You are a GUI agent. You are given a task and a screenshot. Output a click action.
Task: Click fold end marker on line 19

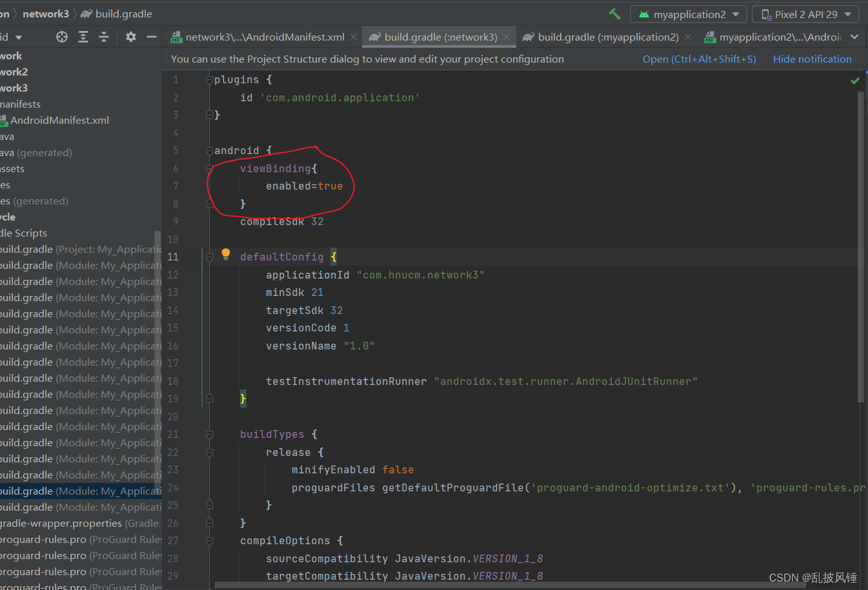click(209, 398)
